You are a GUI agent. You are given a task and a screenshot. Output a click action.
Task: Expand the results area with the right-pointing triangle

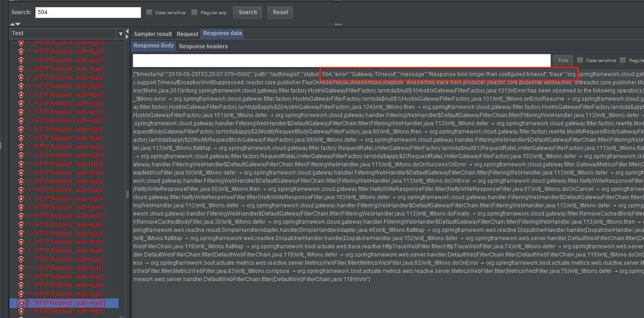click(x=127, y=36)
